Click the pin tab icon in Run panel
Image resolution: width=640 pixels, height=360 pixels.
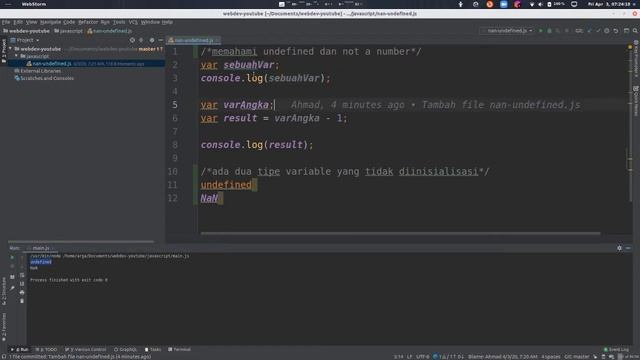click(12, 288)
